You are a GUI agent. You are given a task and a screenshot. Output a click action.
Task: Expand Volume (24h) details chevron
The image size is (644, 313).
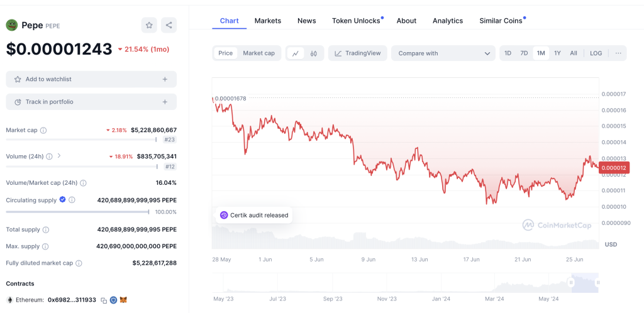(x=58, y=156)
